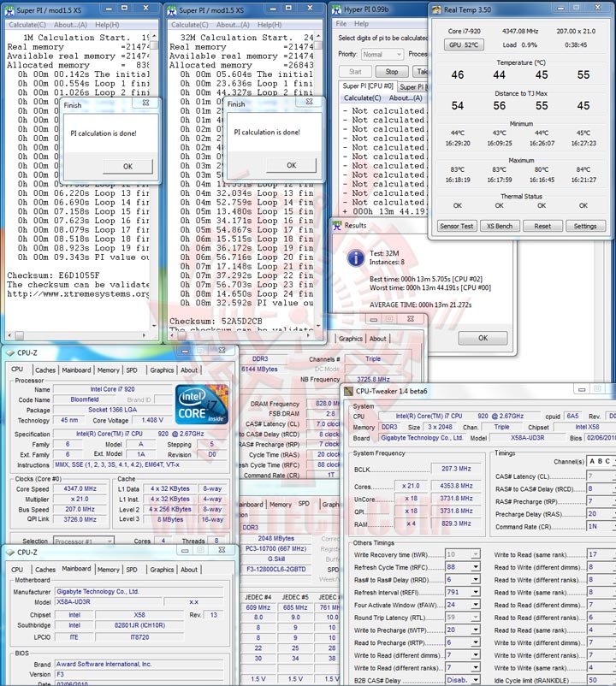616x686 pixels.
Task: Open the Help menu in Hyper PI
Action: pos(361,24)
